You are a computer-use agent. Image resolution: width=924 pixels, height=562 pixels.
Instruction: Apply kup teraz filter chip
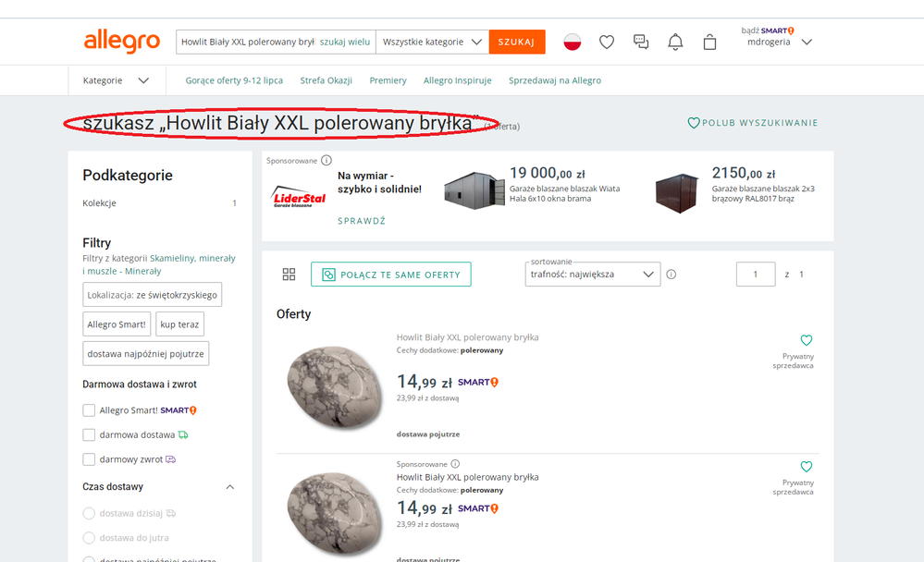[179, 324]
